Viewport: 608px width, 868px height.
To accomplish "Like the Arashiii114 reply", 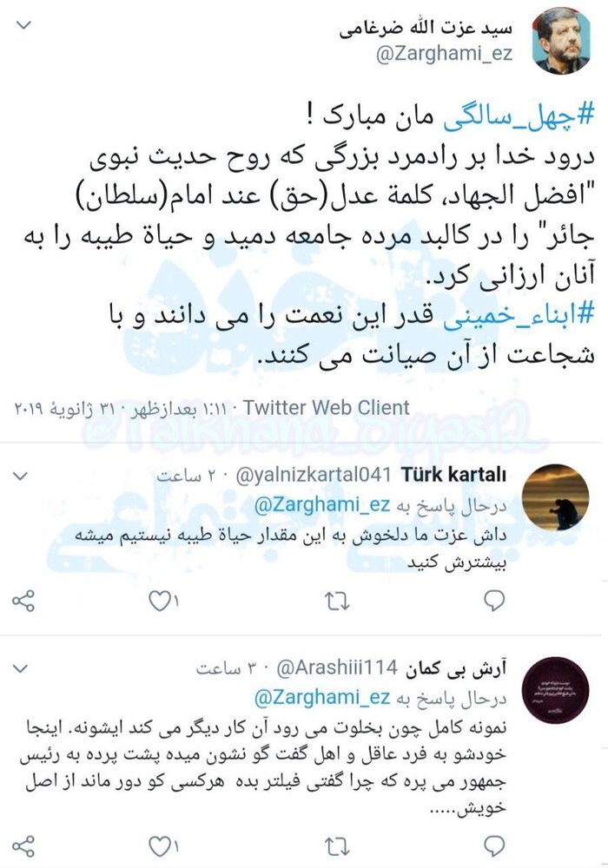I will pyautogui.click(x=164, y=846).
